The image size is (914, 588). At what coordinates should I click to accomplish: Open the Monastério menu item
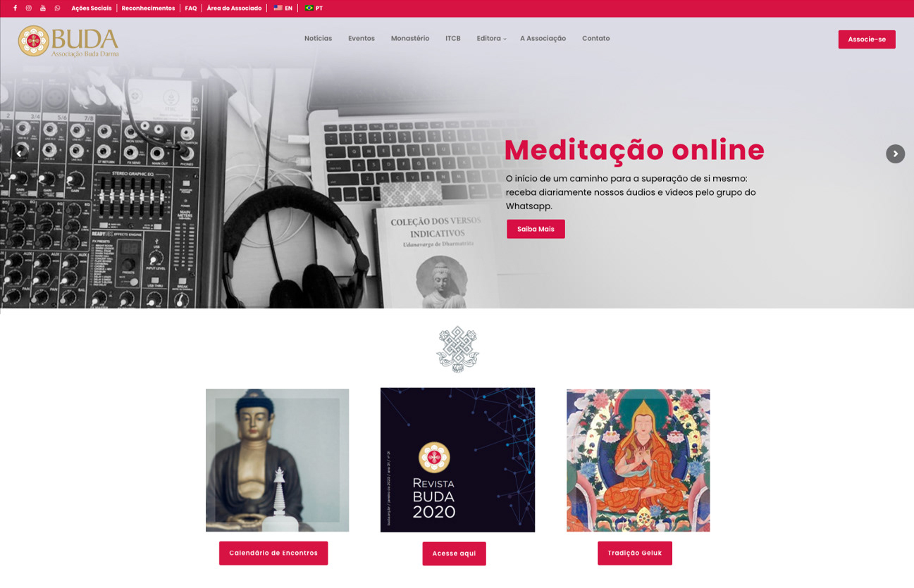tap(410, 38)
